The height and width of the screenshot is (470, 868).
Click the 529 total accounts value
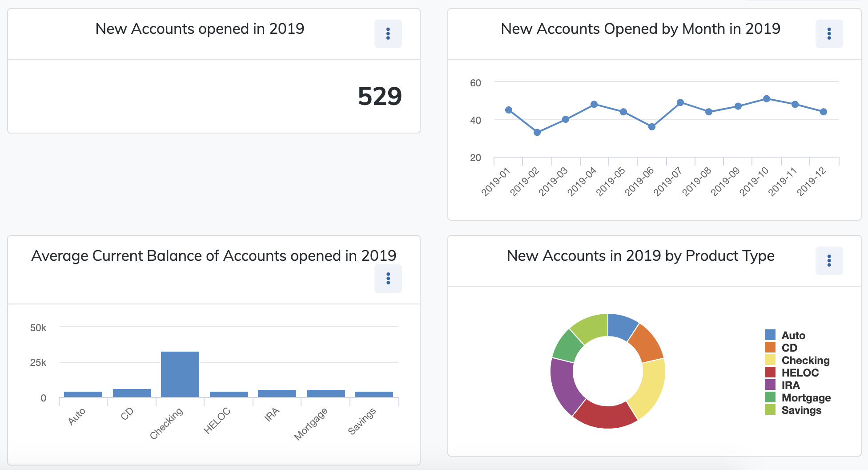click(x=380, y=96)
